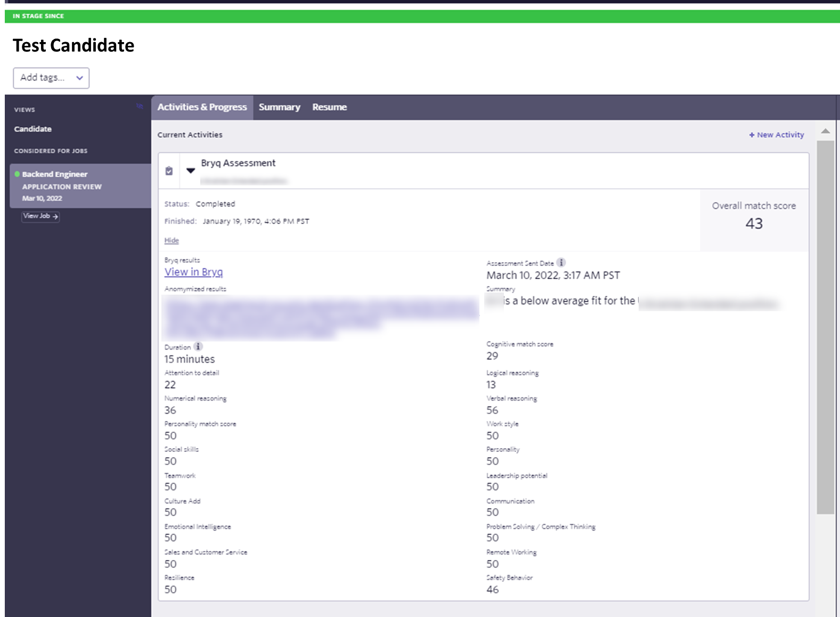The width and height of the screenshot is (840, 617).
Task: Click the green status dot for Backend Engineer
Action: click(x=17, y=174)
